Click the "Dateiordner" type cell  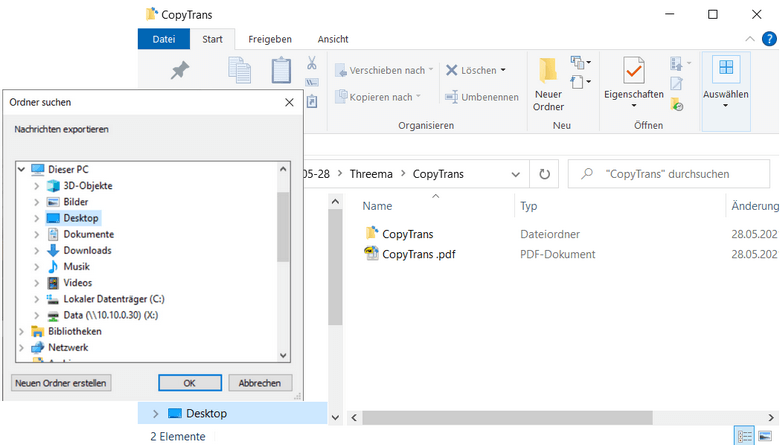[550, 234]
